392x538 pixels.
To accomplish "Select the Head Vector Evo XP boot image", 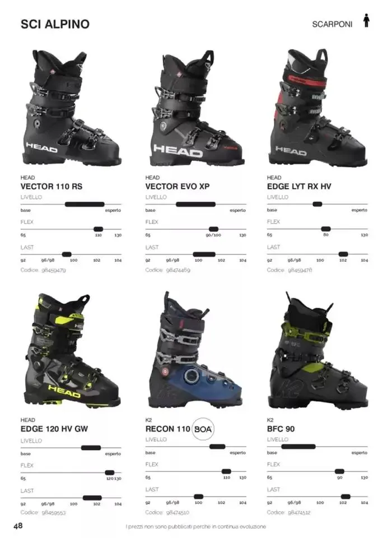I will (x=197, y=108).
